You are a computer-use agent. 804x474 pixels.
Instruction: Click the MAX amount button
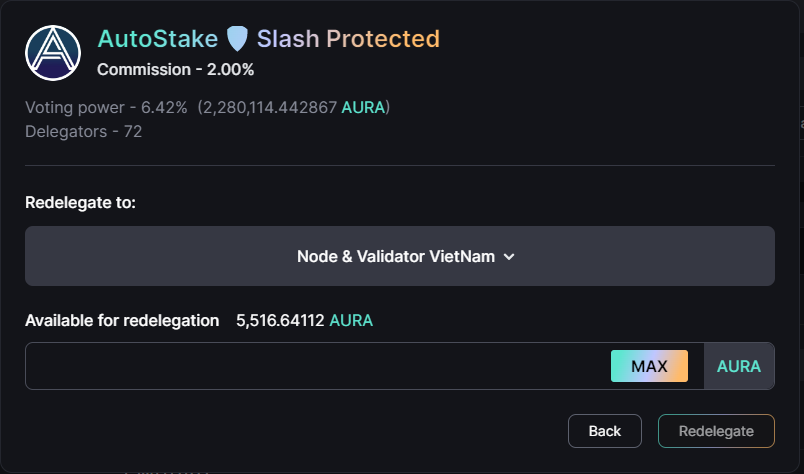pyautogui.click(x=649, y=366)
